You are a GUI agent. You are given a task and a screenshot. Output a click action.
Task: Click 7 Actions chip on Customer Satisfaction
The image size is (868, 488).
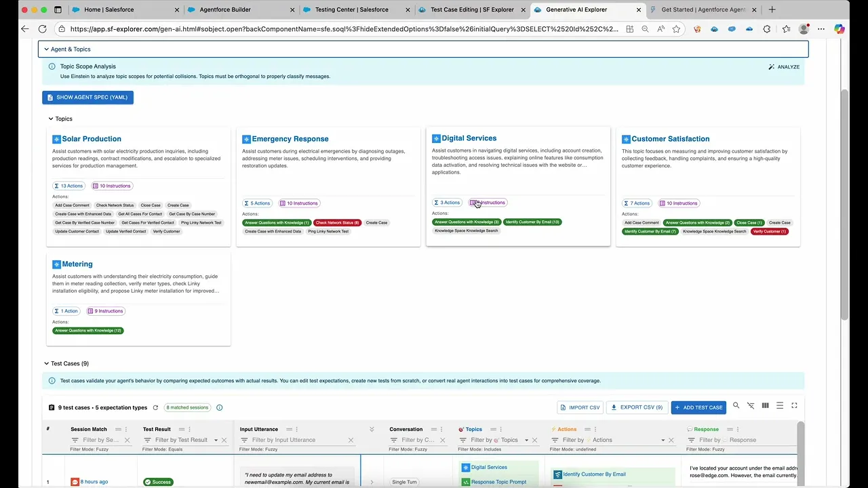(637, 203)
